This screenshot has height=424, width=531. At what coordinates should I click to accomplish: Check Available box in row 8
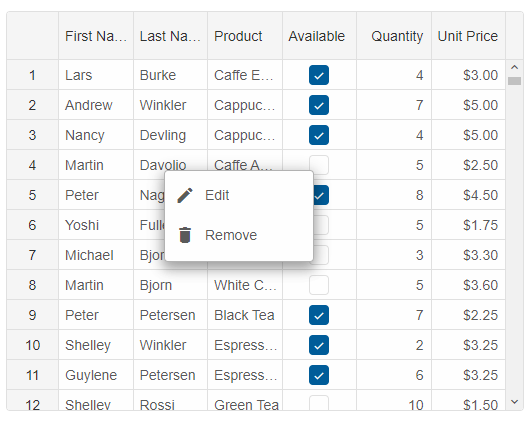(x=319, y=285)
